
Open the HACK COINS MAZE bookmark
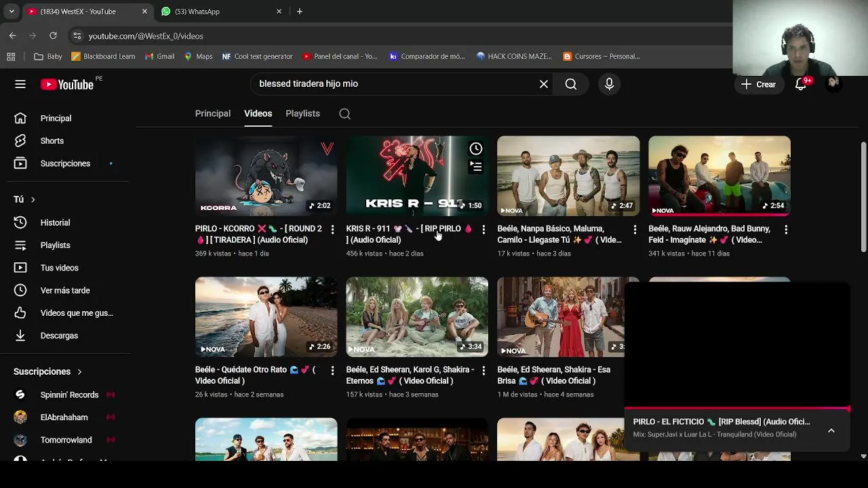[x=515, y=57]
